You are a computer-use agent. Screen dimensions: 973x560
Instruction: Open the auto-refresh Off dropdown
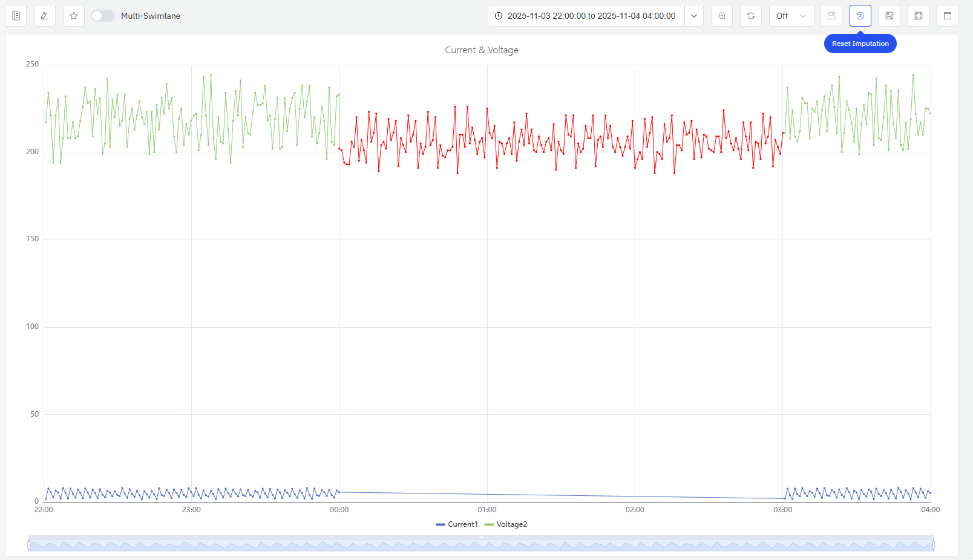point(791,16)
